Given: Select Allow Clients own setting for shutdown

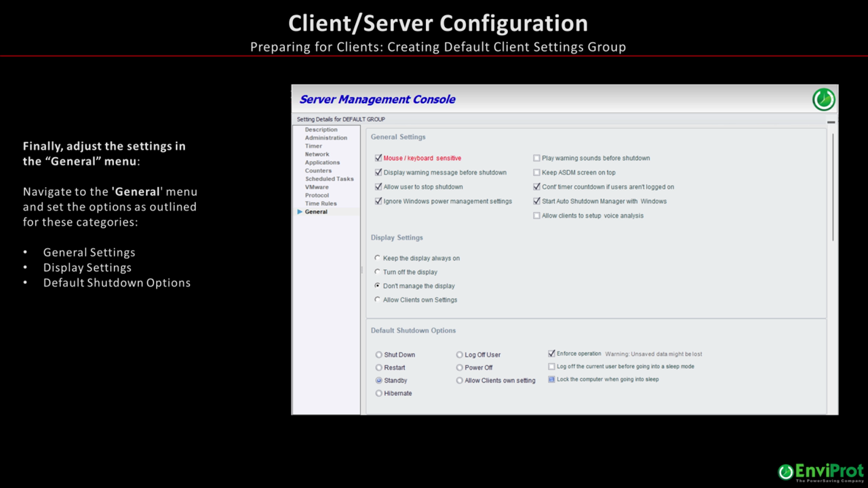Looking at the screenshot, I should pos(460,380).
